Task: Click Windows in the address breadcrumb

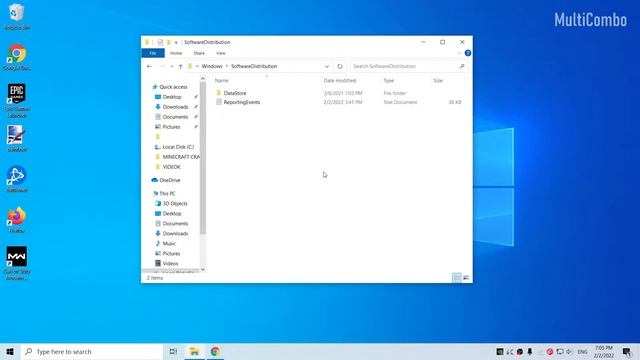Action: click(212, 66)
